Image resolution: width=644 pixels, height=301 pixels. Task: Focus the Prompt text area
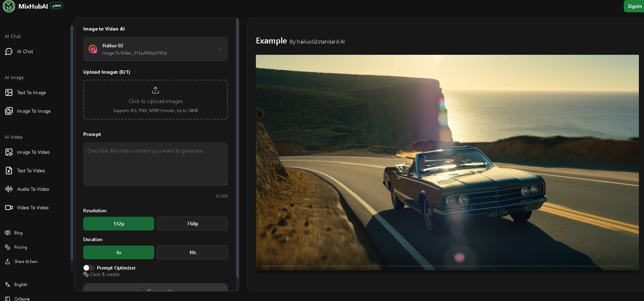pos(156,164)
